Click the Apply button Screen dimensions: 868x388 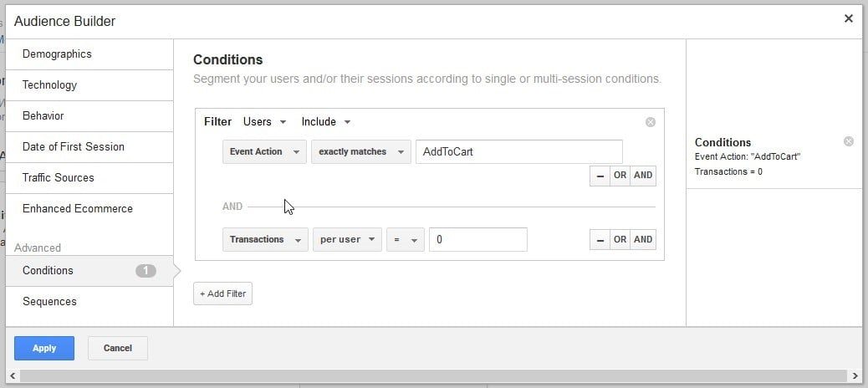point(44,348)
